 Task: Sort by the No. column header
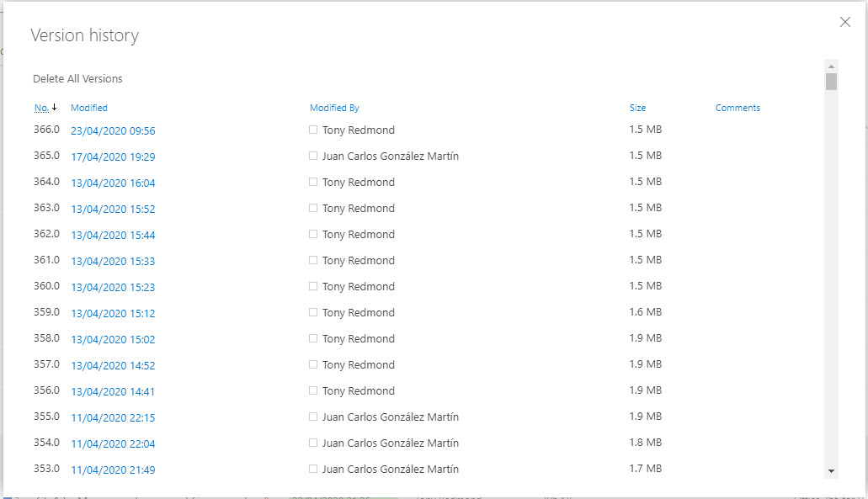click(x=41, y=108)
